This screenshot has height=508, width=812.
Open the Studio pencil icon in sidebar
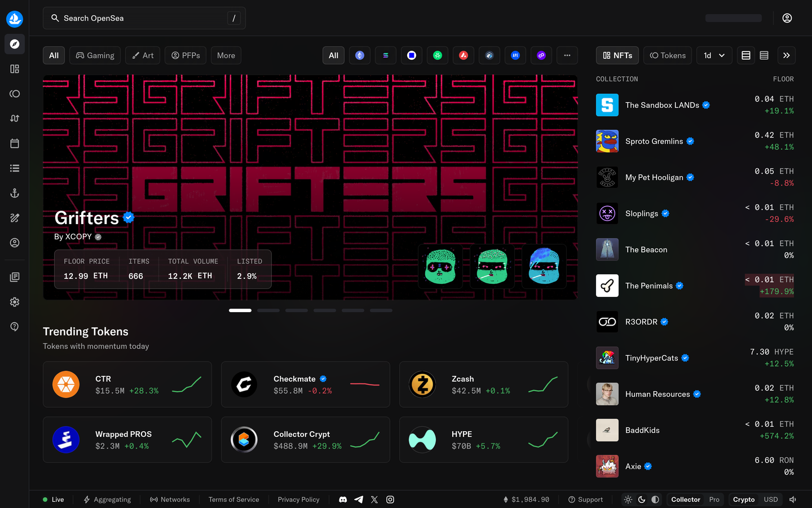(15, 218)
